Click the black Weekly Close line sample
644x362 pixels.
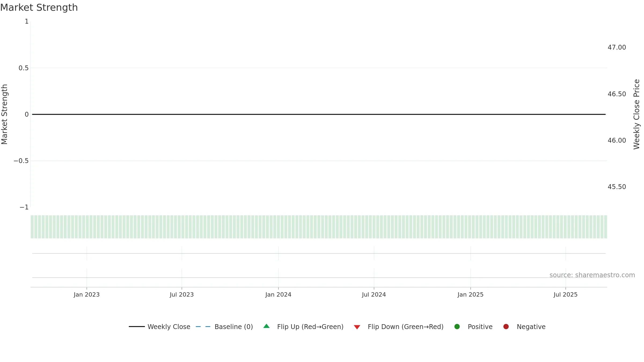[x=137, y=327]
